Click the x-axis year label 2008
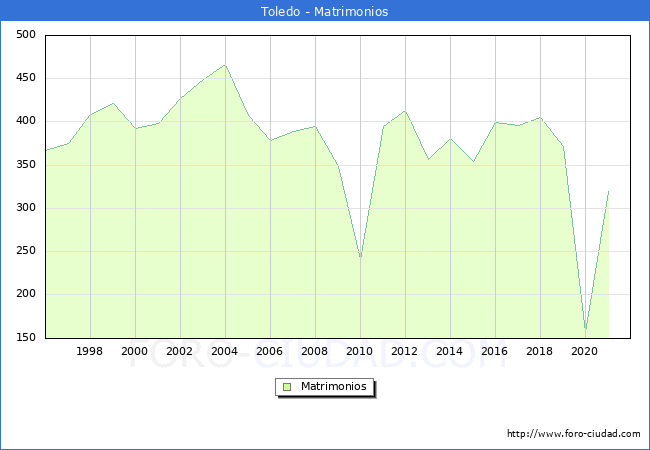The width and height of the screenshot is (650, 450). (x=315, y=351)
